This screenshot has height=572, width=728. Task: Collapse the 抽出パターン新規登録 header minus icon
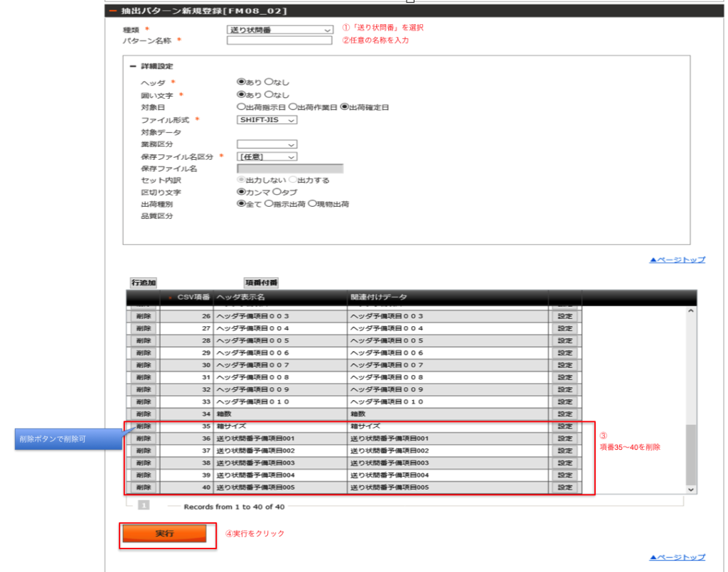113,11
